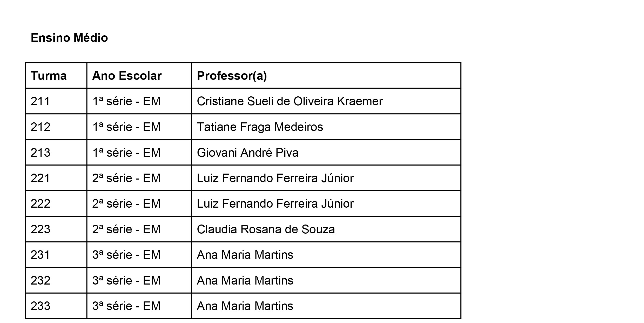The height and width of the screenshot is (323, 644).
Task: Select Luiz Fernando Ferreira Júnior in row 222
Action: (x=275, y=203)
